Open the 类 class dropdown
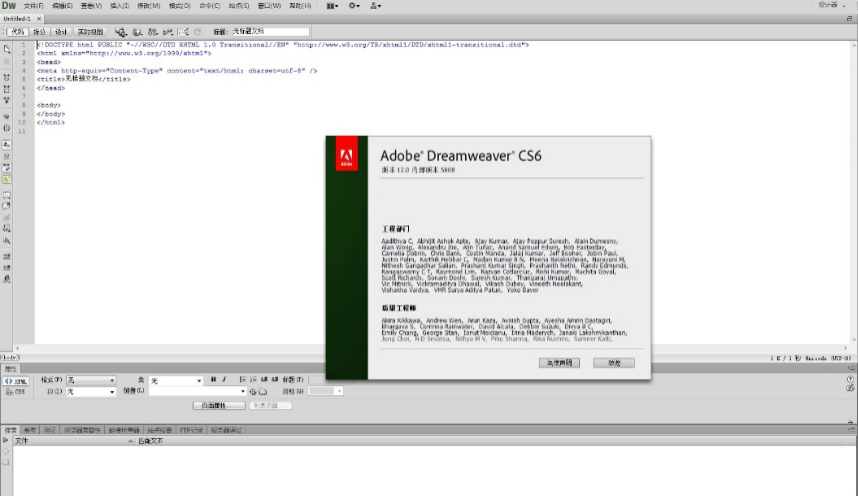The height and width of the screenshot is (496, 858). point(176,380)
